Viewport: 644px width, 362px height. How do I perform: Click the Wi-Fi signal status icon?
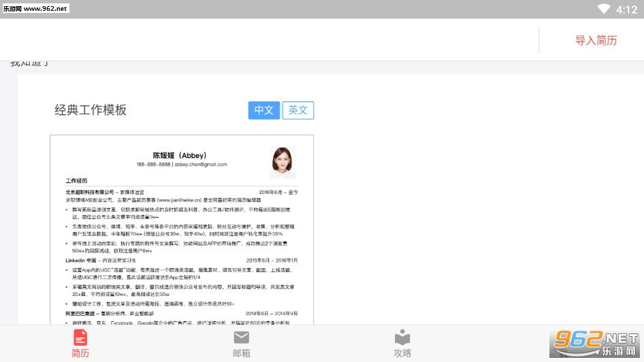click(604, 10)
